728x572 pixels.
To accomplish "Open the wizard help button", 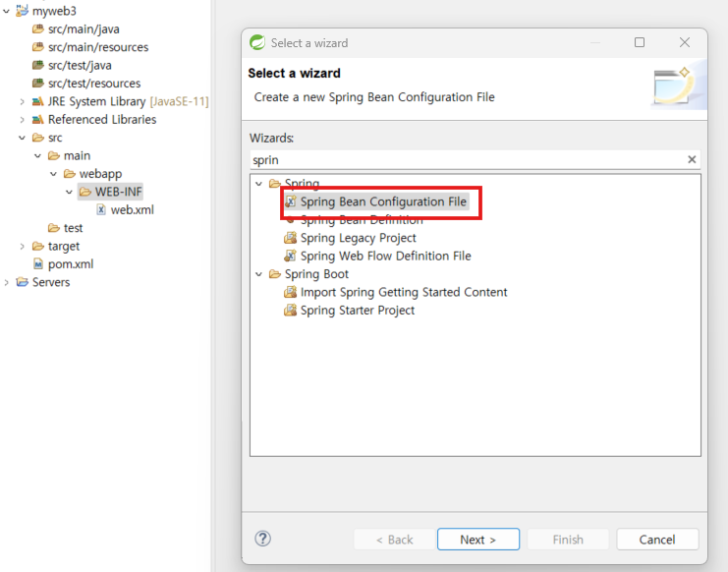I will 262,539.
